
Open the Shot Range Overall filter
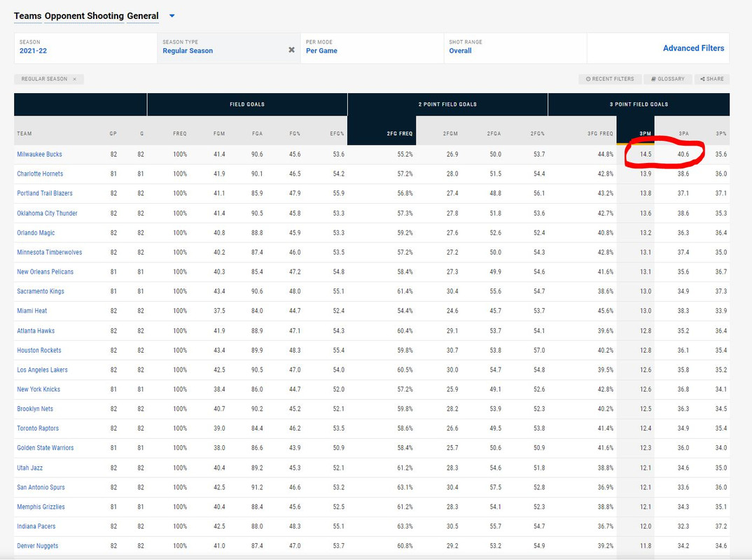(515, 48)
